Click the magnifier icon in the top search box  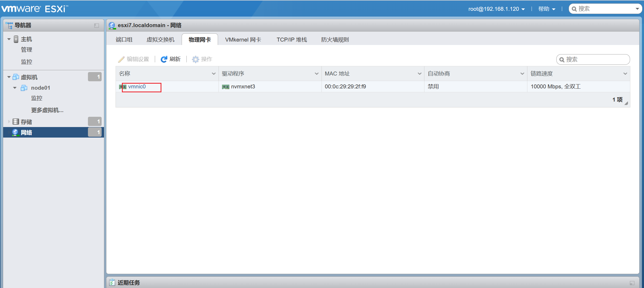pos(574,9)
